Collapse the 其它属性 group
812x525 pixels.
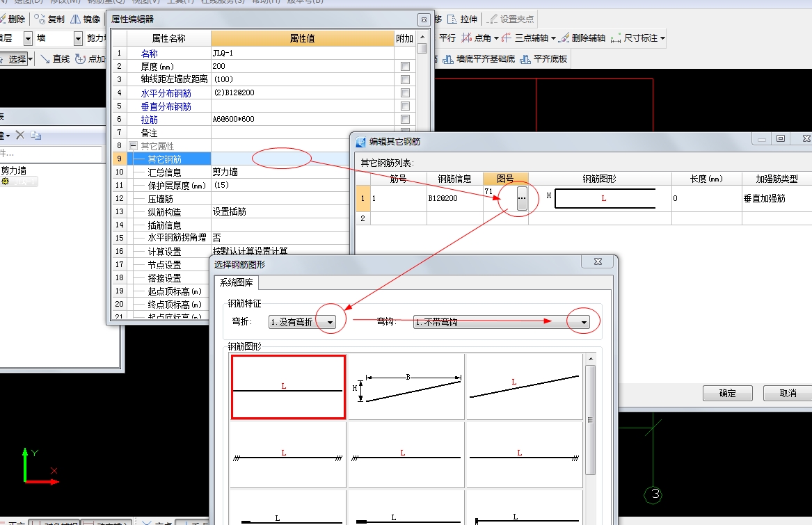[133, 146]
